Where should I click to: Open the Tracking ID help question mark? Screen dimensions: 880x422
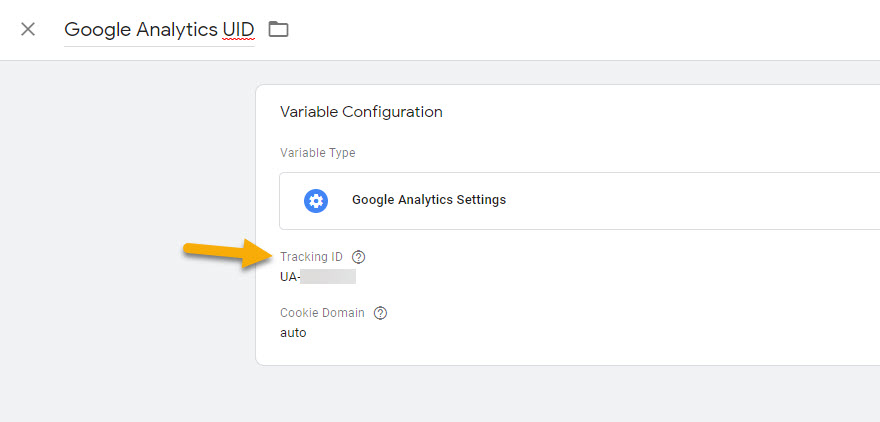[359, 257]
